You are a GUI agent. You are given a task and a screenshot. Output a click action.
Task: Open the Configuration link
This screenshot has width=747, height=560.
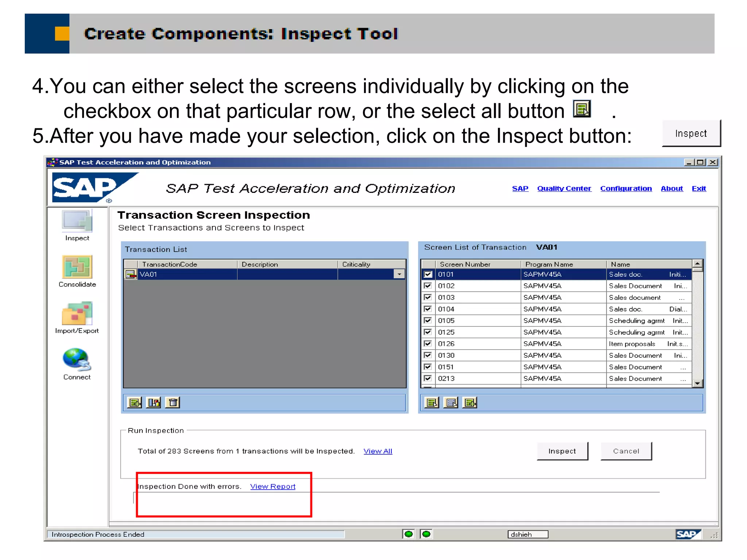(x=626, y=188)
